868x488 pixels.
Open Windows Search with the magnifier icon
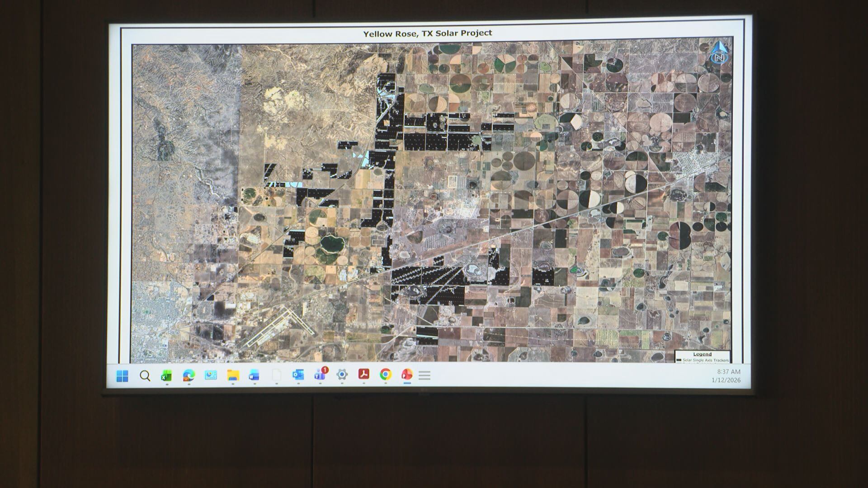point(145,376)
